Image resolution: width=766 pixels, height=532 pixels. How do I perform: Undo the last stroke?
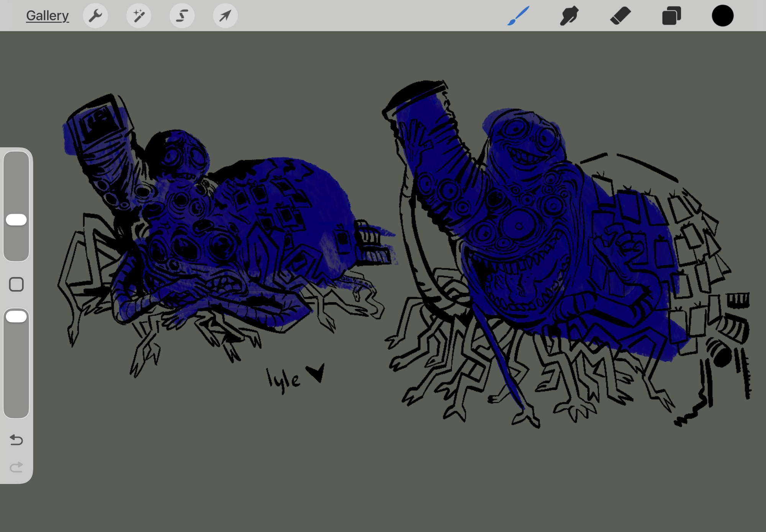coord(16,440)
